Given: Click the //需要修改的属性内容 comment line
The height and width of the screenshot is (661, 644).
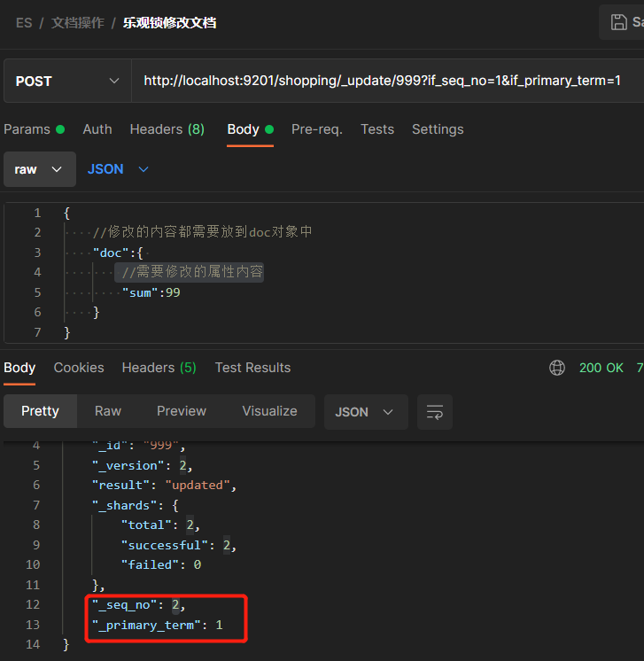Looking at the screenshot, I should pyautogui.click(x=192, y=272).
